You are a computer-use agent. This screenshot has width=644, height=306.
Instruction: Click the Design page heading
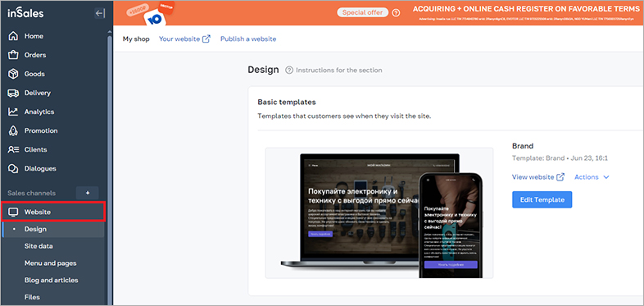[x=263, y=70]
